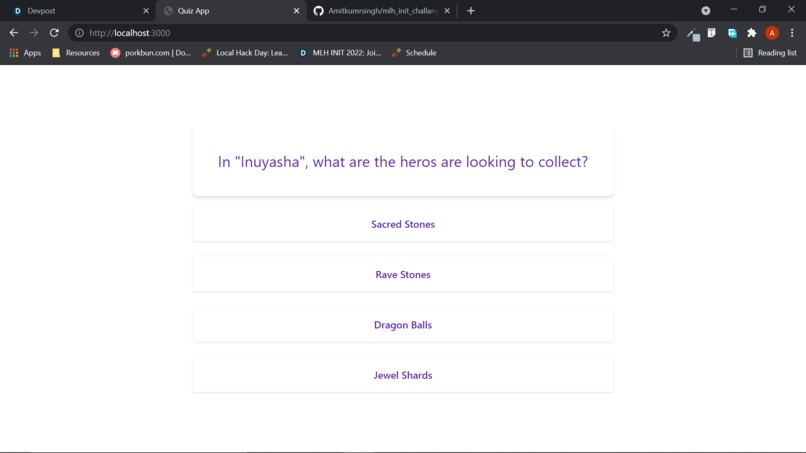Open the Schedule bookmark
The height and width of the screenshot is (453, 806).
414,53
